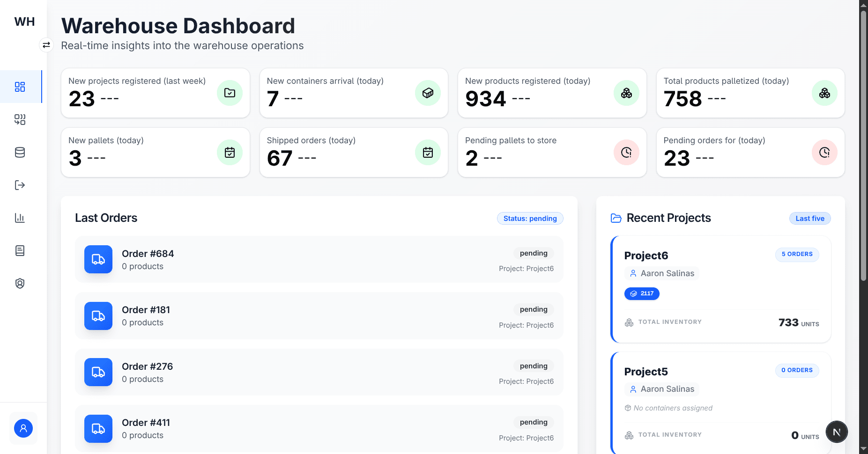Click the shield user icon in sidebar
Screen dimensions: 868x454
coord(20,283)
